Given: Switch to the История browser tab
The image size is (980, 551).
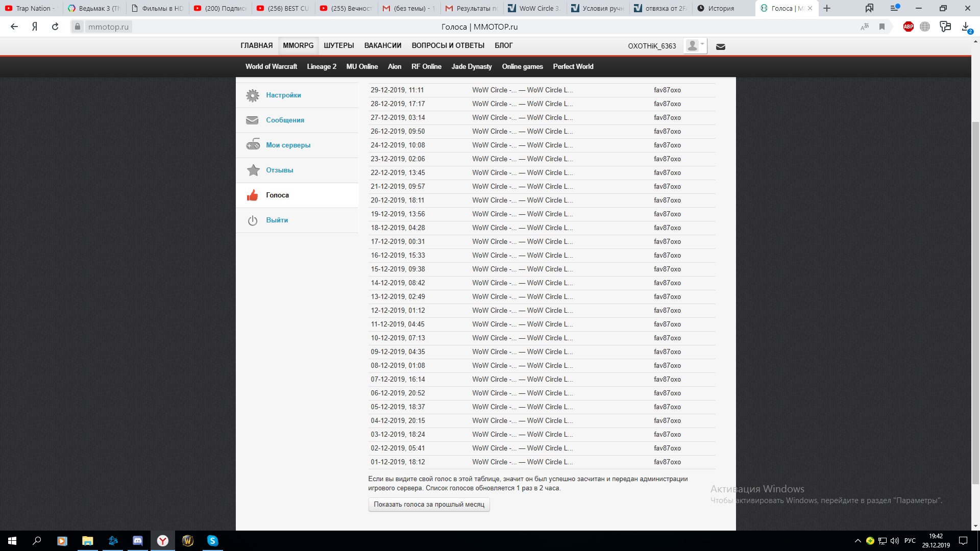Looking at the screenshot, I should pyautogui.click(x=720, y=8).
